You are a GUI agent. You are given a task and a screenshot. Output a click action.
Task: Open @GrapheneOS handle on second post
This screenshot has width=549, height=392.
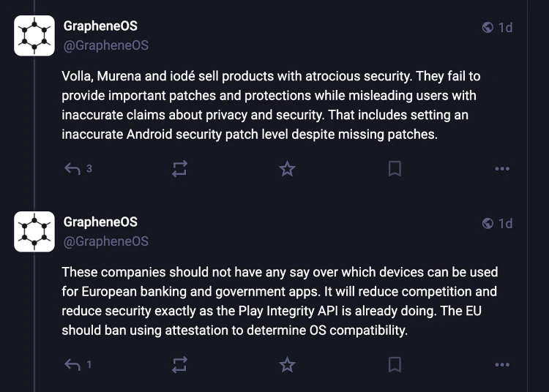click(x=105, y=241)
